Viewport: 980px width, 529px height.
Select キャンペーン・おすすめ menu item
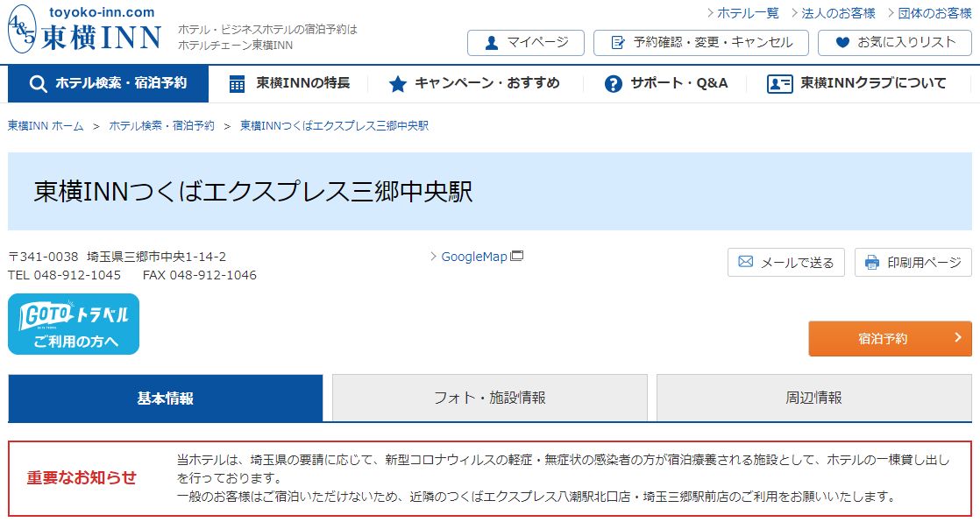474,84
